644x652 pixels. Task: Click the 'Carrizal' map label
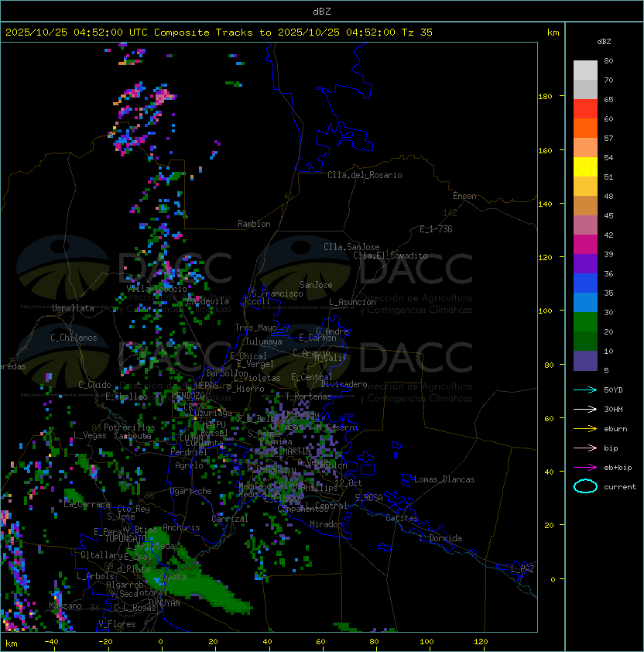tap(230, 519)
